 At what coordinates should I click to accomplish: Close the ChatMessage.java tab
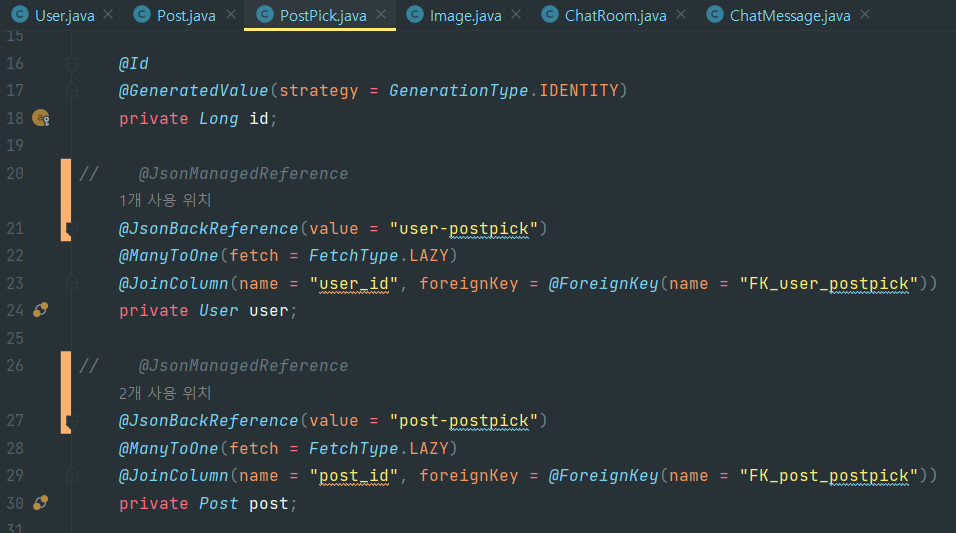pyautogui.click(x=865, y=15)
